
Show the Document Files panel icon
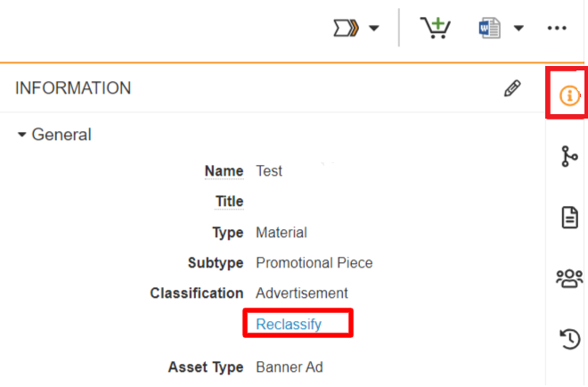point(568,217)
